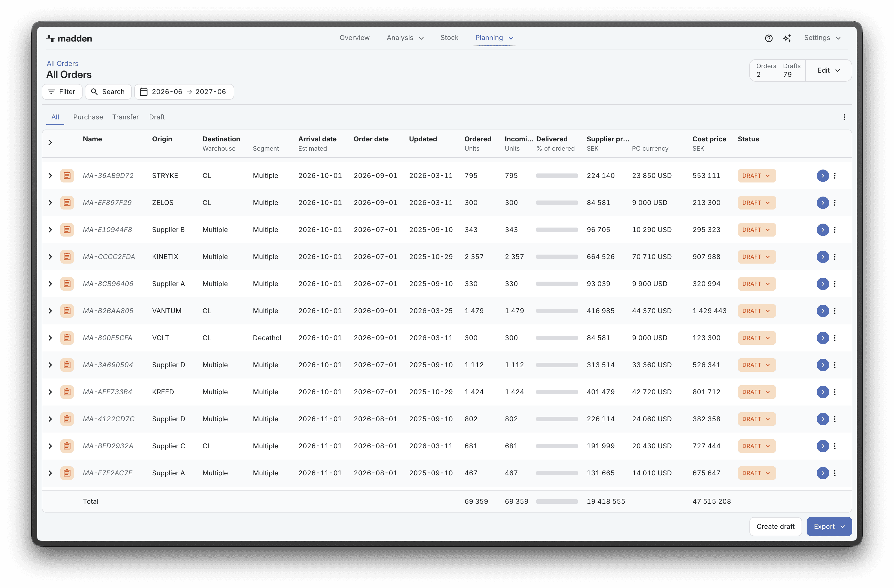This screenshot has width=894, height=588.
Task: Click the draft order icon for MA-BED2932A
Action: point(67,446)
